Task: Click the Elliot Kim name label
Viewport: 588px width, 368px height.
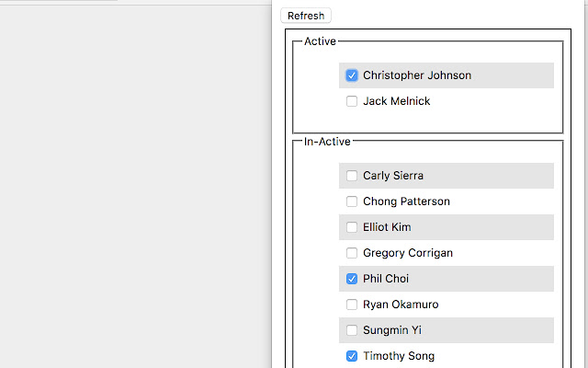Action: [x=387, y=227]
